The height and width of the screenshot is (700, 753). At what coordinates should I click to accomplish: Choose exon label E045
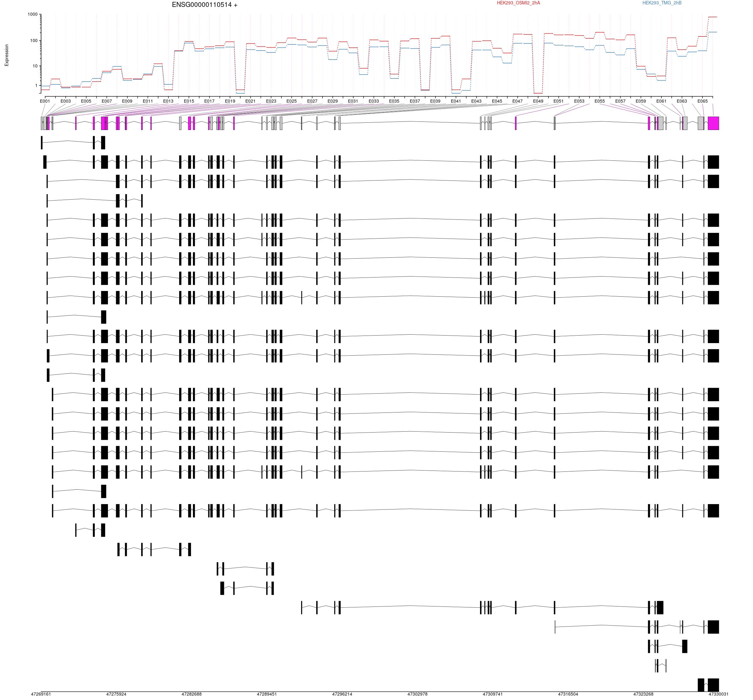pyautogui.click(x=497, y=101)
